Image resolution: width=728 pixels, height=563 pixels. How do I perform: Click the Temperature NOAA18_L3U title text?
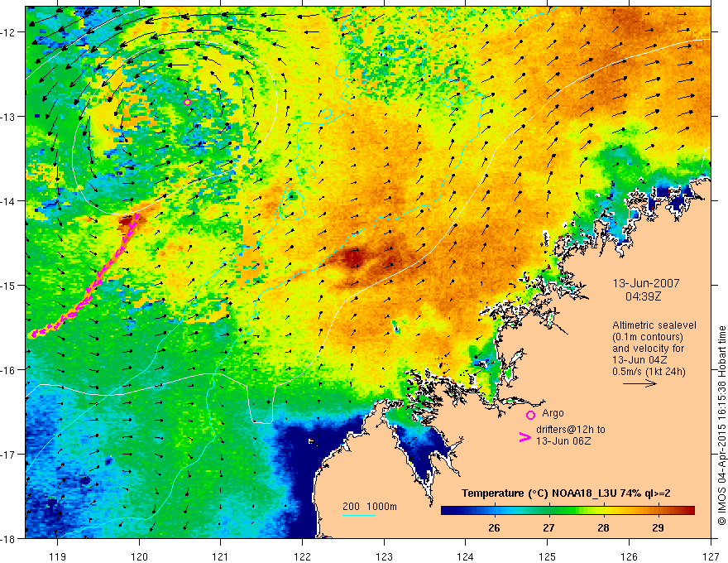coord(566,493)
